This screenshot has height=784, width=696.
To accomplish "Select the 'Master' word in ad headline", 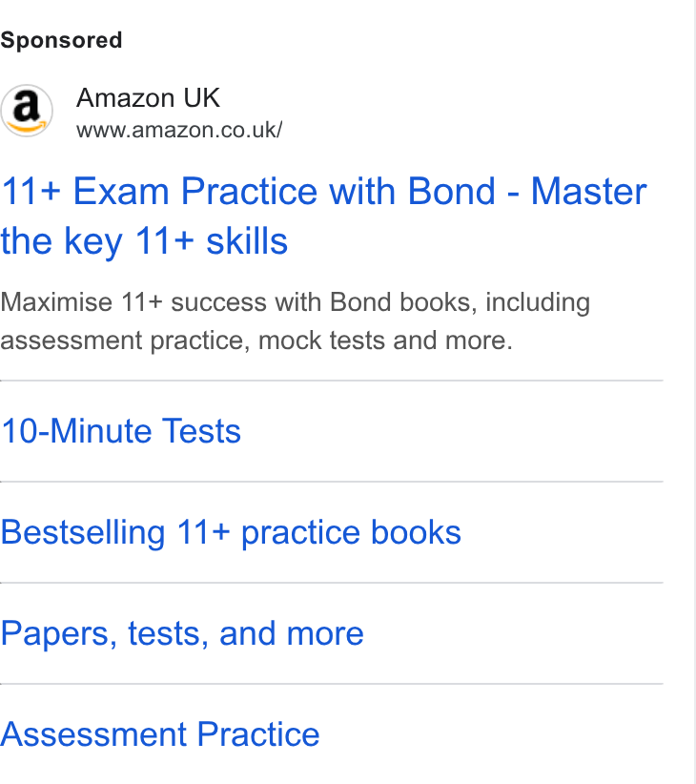I will pos(588,192).
